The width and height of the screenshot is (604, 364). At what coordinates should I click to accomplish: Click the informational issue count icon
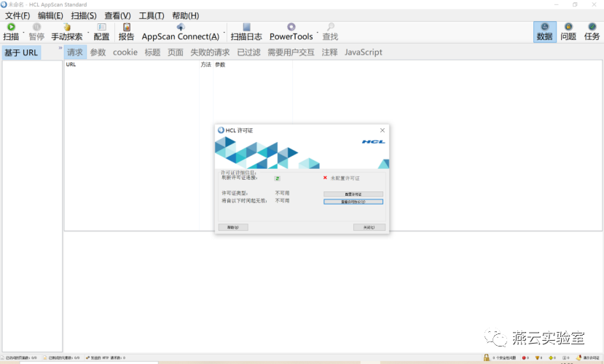coord(565,358)
